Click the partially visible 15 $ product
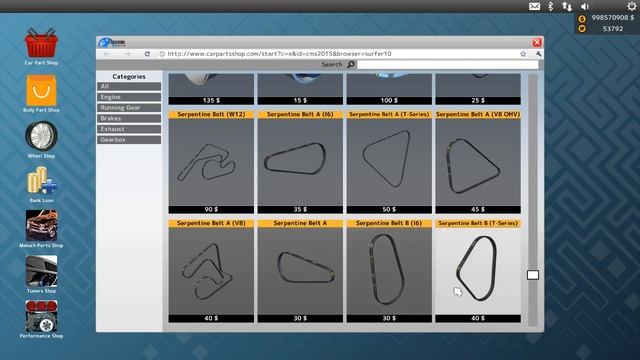 coord(300,89)
